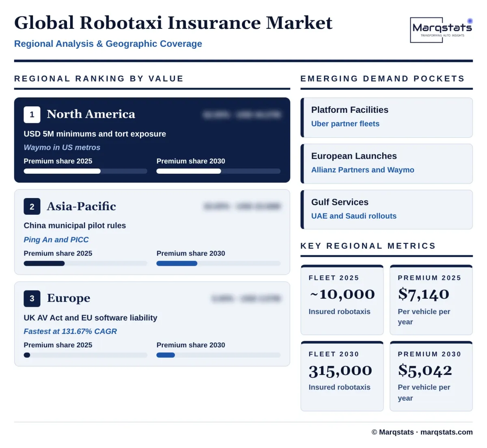
Task: Select the Fleet 2030 315,000 metric card
Action: (x=342, y=376)
